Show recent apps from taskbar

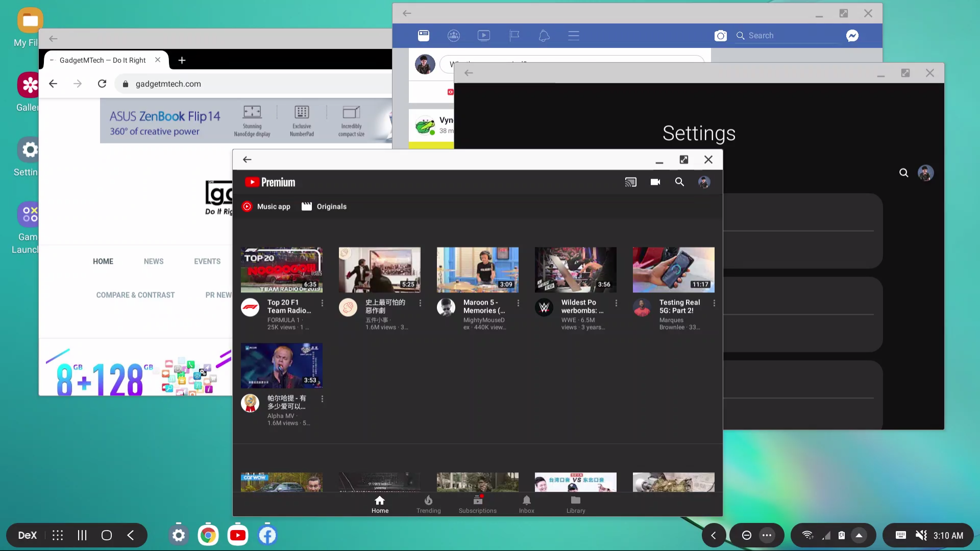tap(82, 535)
